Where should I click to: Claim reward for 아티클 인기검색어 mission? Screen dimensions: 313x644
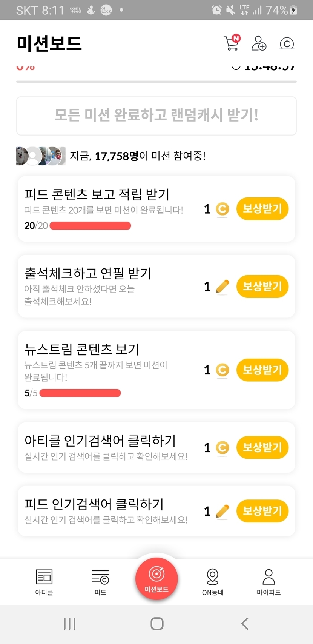262,448
